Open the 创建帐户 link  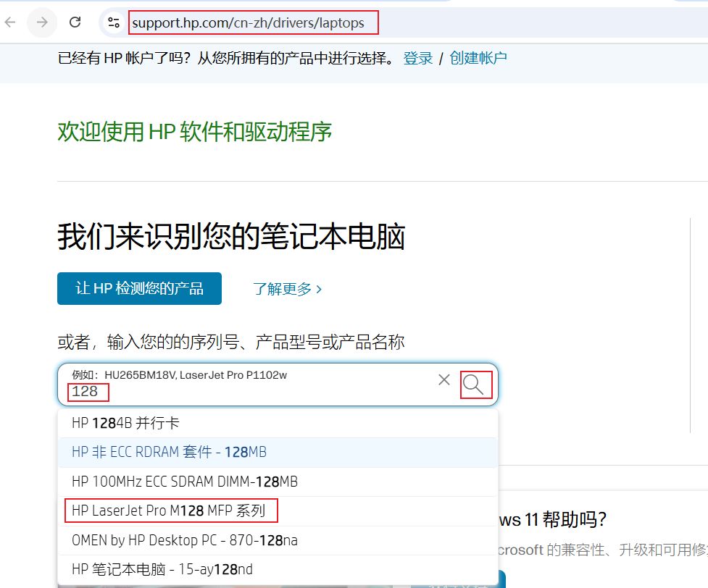[x=478, y=59]
